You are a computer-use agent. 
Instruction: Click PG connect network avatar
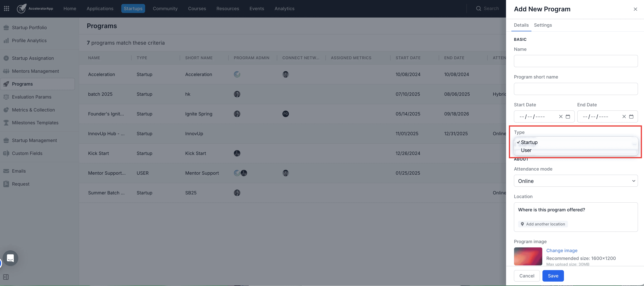[x=286, y=114]
